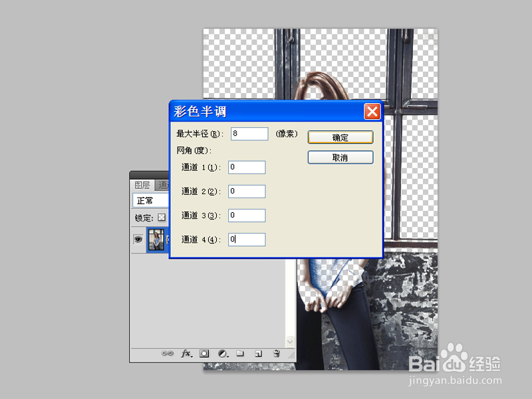
Task: Create new fill or adjustment layer
Action: [223, 354]
